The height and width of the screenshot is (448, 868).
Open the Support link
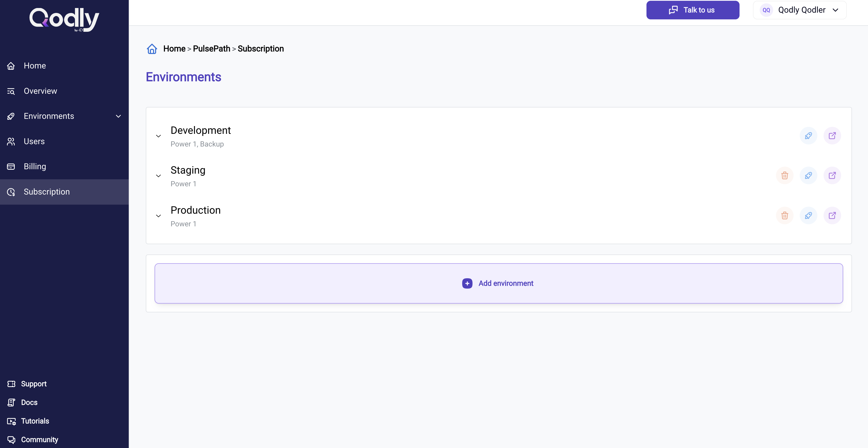coord(34,384)
